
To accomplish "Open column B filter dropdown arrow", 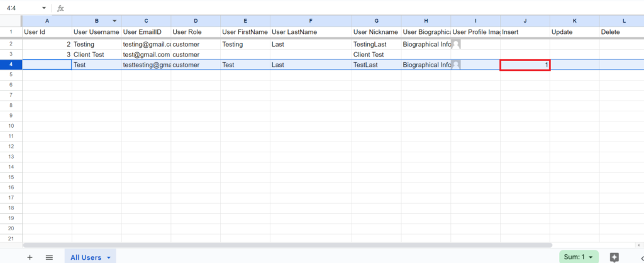I will [114, 21].
